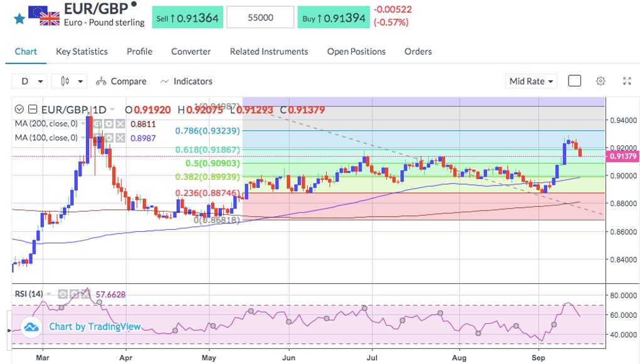Click the 0.236(0.88746) Fibonacci level label
The width and height of the screenshot is (640, 364).
point(207,193)
